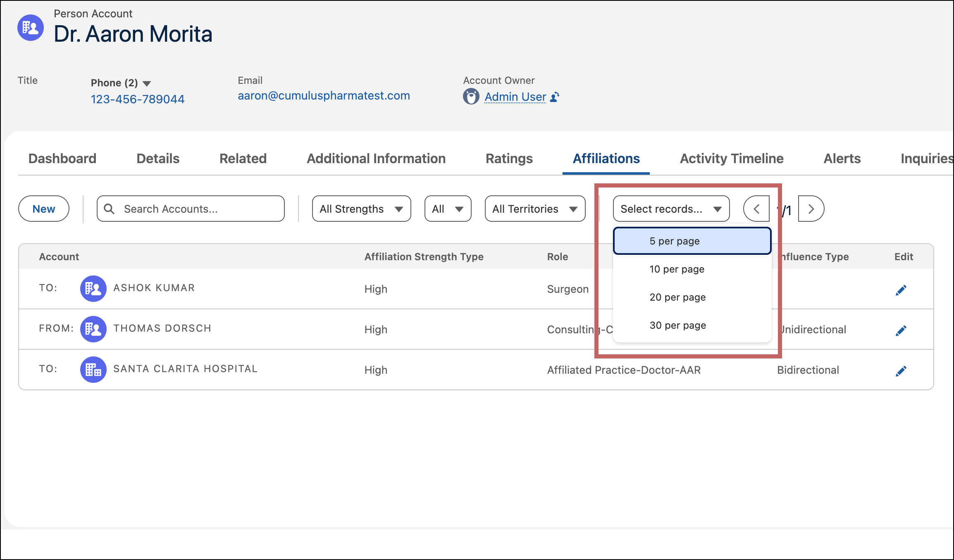Go to the previous page of records

[x=756, y=209]
